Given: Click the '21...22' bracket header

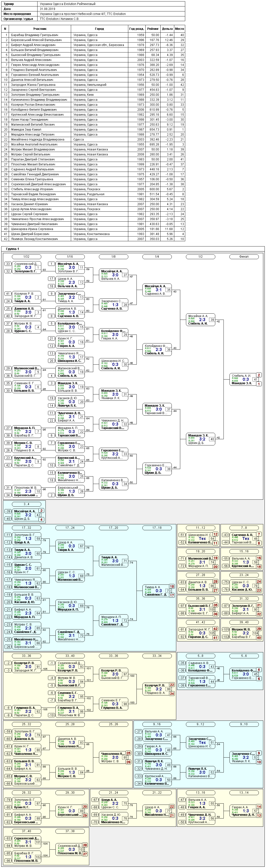Looking at the screenshot, I should [157, 793].
